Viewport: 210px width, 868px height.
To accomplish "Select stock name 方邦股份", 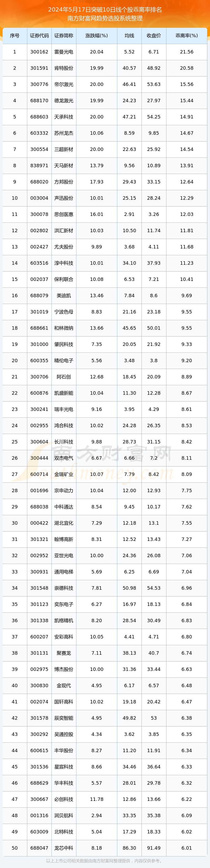I will pos(64,182).
